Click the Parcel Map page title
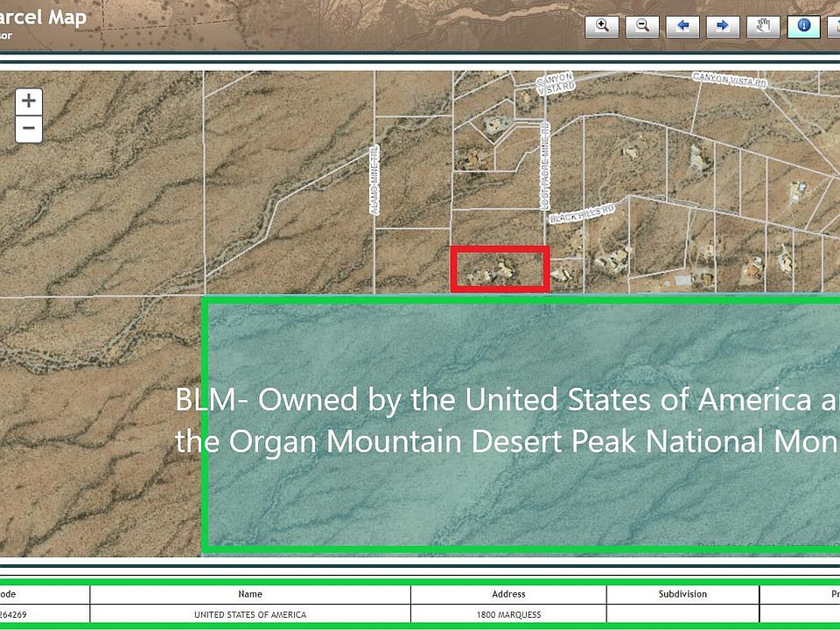This screenshot has height=630, width=840. click(43, 17)
